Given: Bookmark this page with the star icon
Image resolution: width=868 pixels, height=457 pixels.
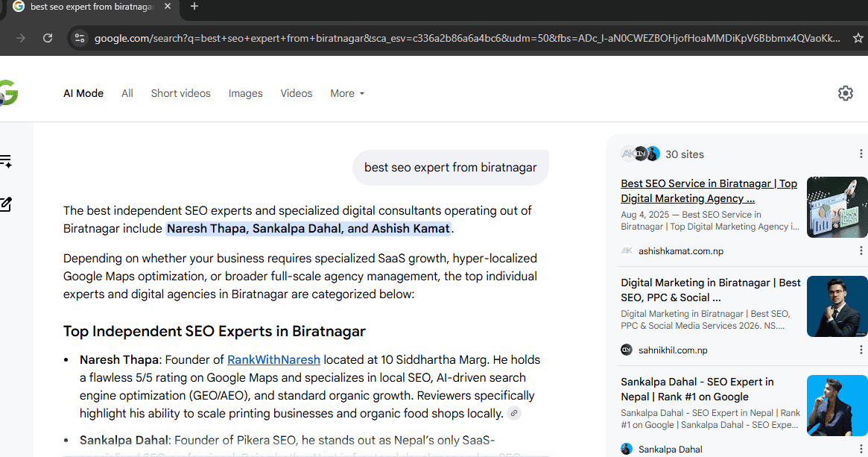Looking at the screenshot, I should [858, 38].
